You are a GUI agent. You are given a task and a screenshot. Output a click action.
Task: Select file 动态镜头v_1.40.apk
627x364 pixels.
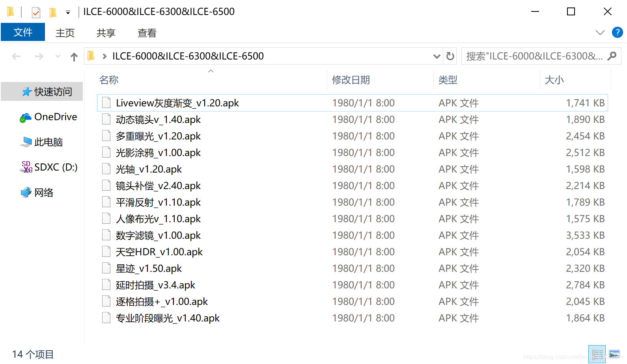coord(353,119)
